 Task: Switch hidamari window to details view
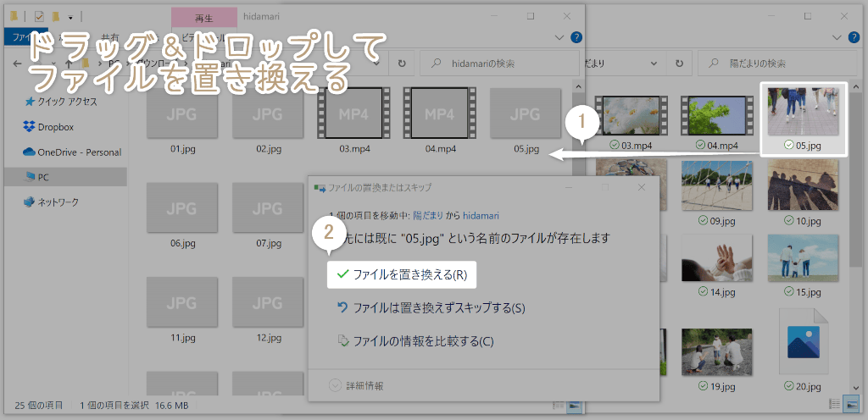point(559,406)
